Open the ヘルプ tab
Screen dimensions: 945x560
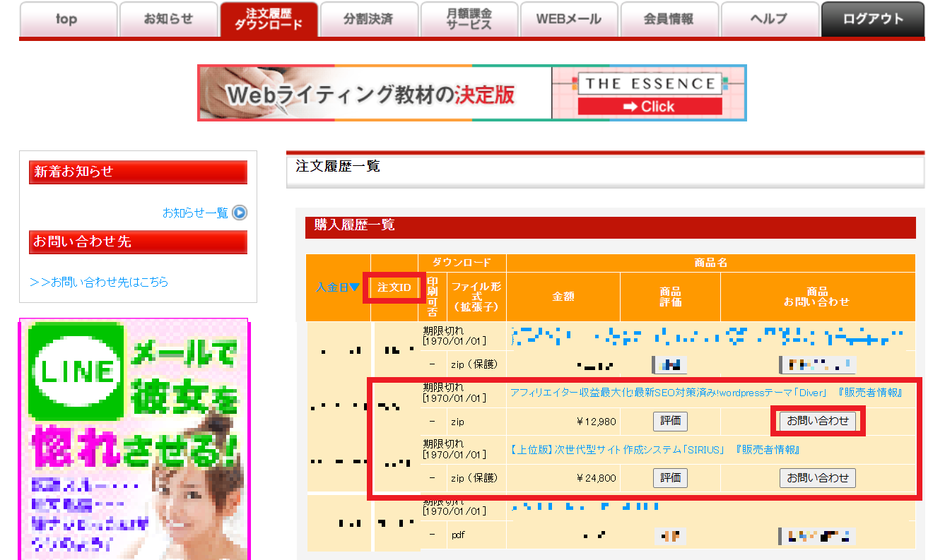pyautogui.click(x=769, y=19)
